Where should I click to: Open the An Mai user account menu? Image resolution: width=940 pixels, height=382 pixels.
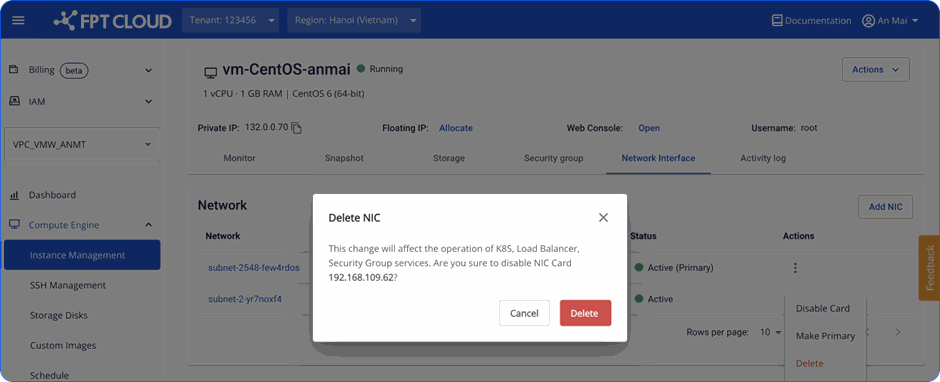890,21
